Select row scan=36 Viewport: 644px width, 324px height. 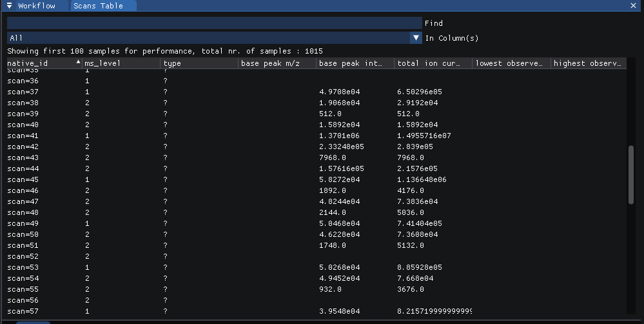pyautogui.click(x=317, y=81)
